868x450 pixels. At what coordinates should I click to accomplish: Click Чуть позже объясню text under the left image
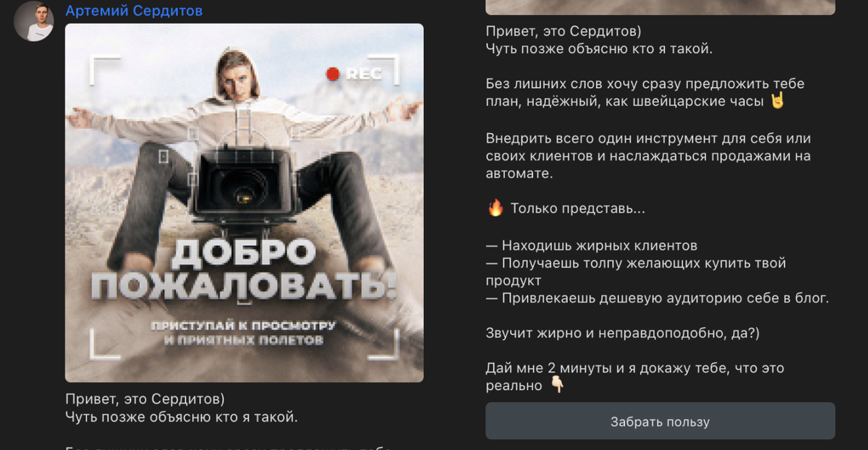182,417
